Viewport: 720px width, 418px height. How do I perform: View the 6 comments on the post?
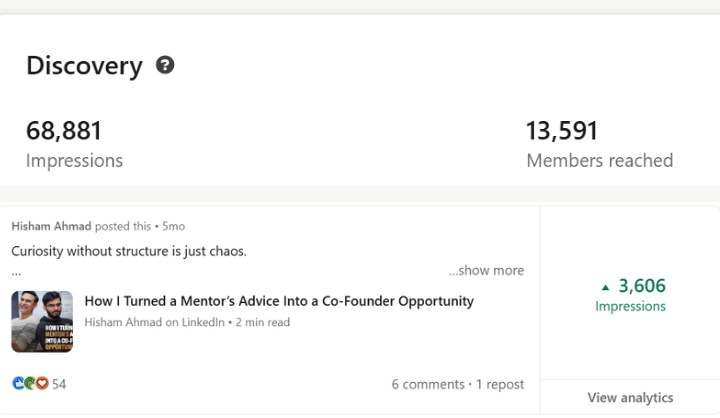click(x=428, y=384)
